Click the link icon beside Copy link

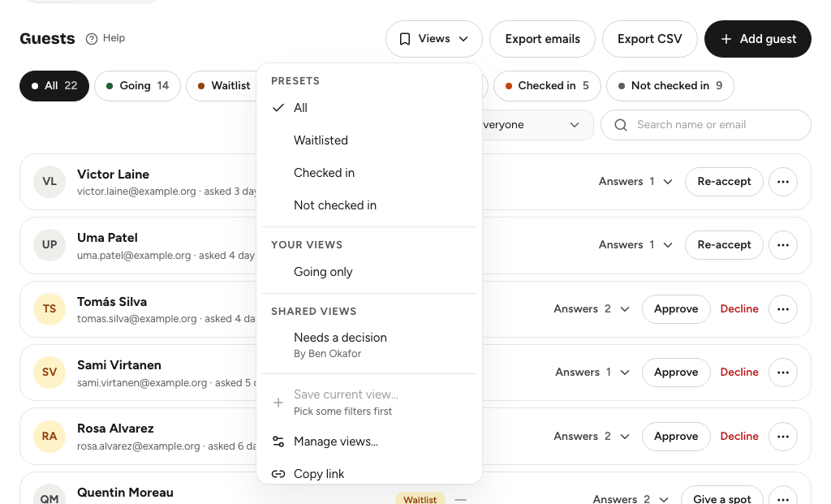[x=278, y=474]
